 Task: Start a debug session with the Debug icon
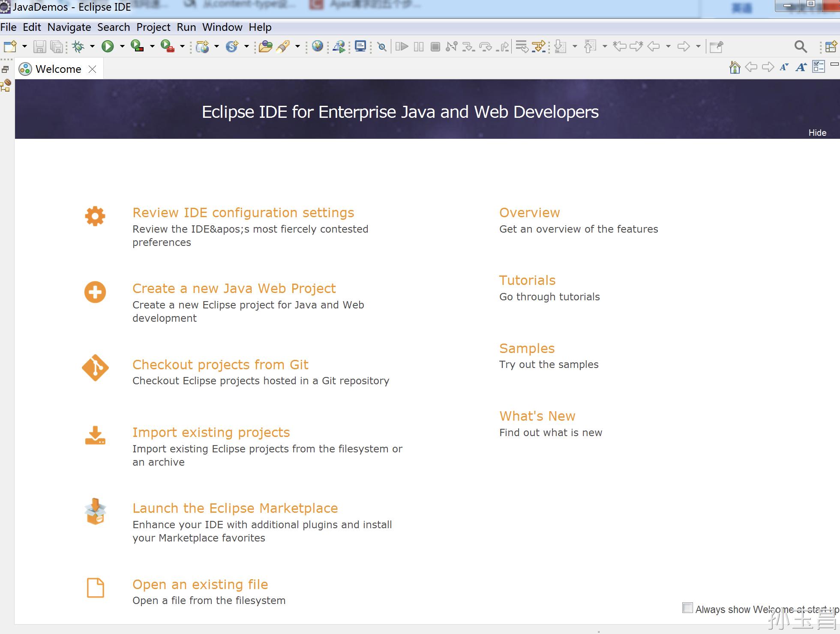79,46
